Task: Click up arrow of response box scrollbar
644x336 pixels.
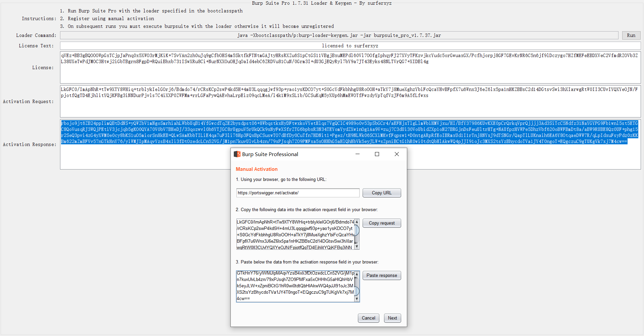Action: pyautogui.click(x=357, y=274)
